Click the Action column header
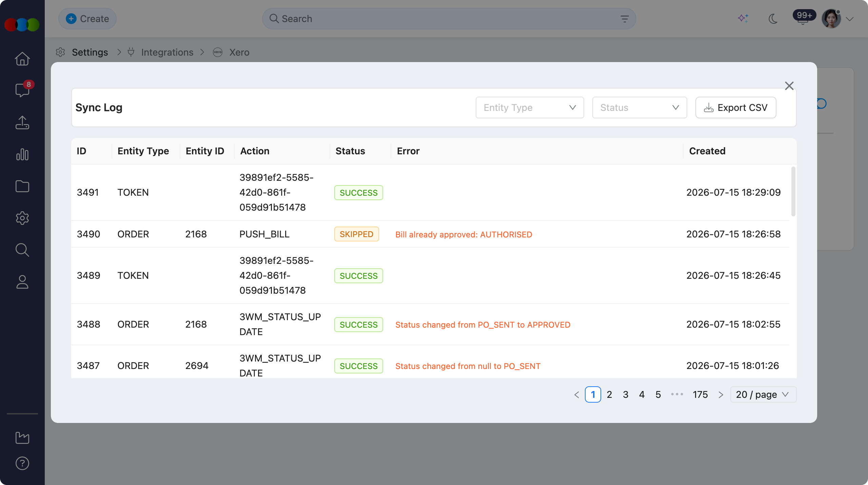 pos(255,151)
